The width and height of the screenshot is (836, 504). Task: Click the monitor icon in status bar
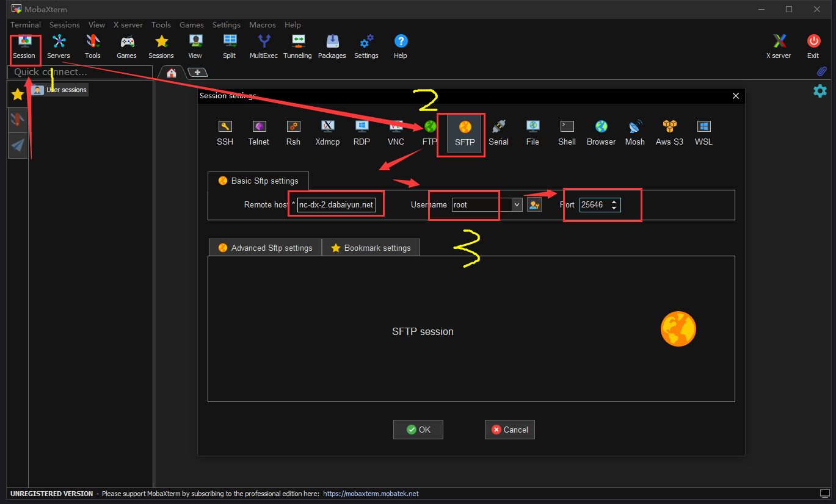pos(825,494)
